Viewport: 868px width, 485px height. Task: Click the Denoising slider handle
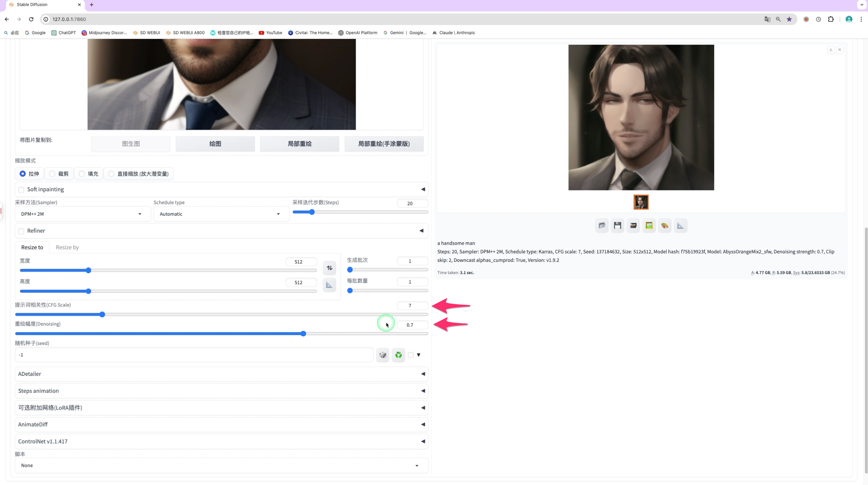[303, 334]
